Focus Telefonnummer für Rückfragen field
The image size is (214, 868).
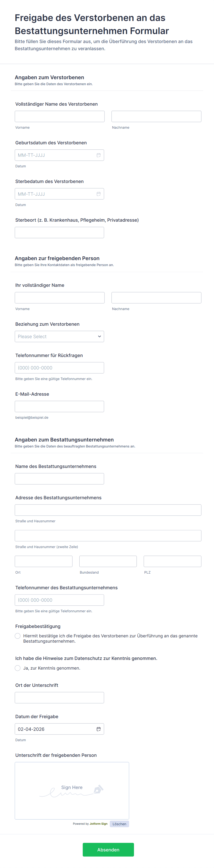coord(59,368)
